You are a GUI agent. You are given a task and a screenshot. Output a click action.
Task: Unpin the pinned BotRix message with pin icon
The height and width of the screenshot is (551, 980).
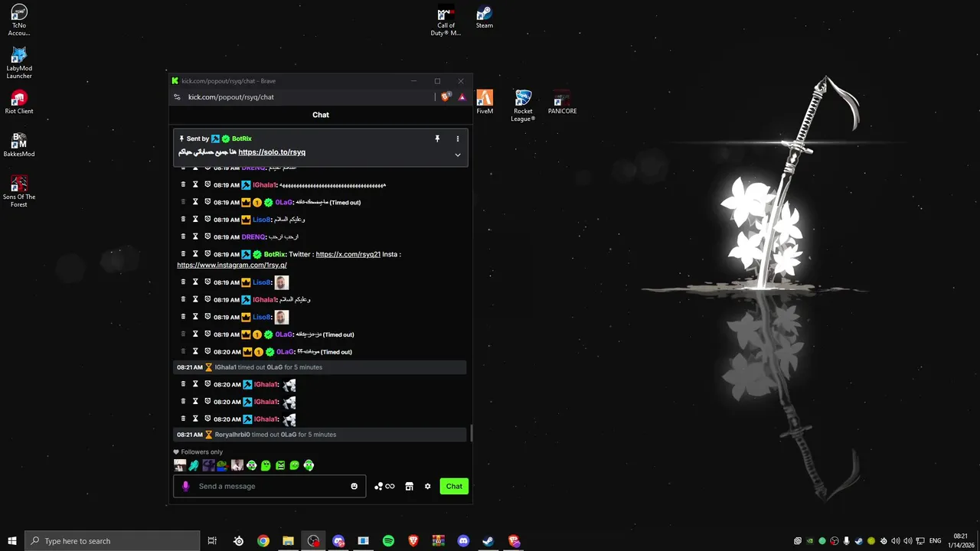point(437,139)
